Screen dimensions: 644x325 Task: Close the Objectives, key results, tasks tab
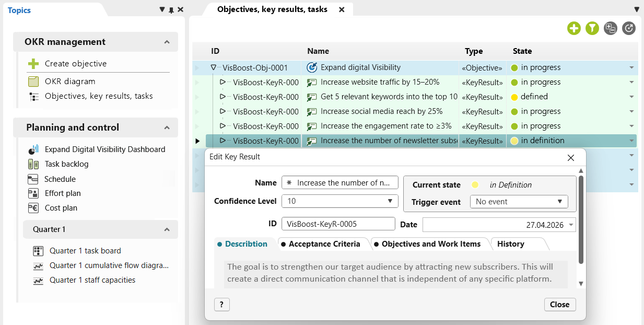pyautogui.click(x=342, y=9)
